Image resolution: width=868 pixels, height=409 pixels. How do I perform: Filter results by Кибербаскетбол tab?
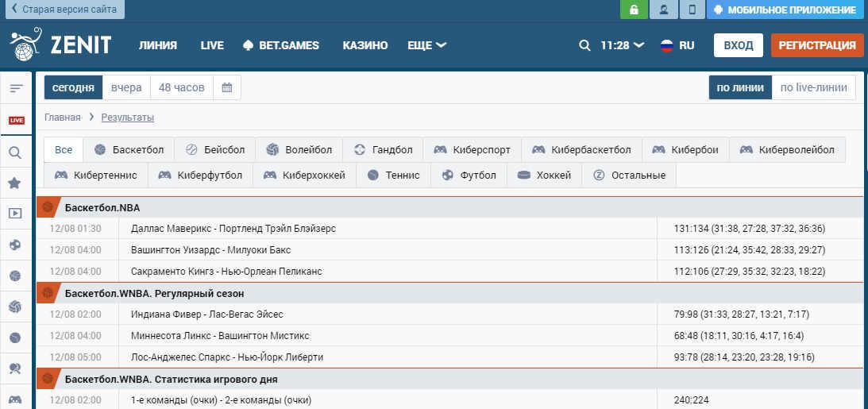(582, 150)
